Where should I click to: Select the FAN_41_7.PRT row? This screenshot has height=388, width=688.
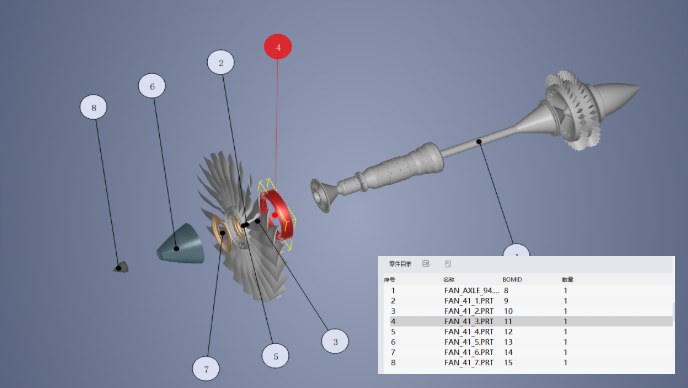[528, 363]
